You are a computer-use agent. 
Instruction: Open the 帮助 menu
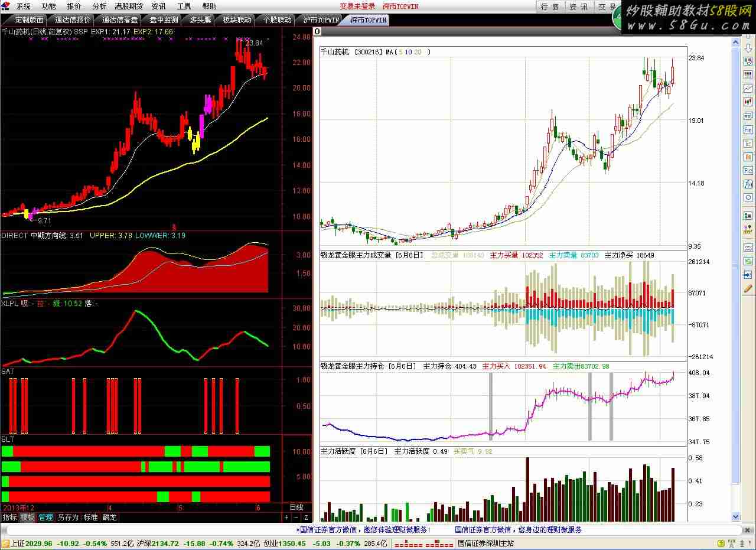(x=209, y=6)
